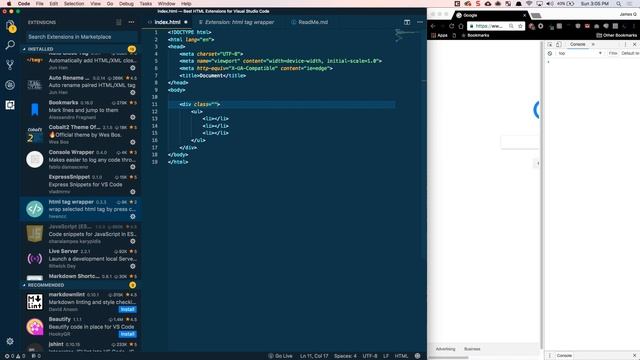Open the ExpressSnippet manage gear
This screenshot has height=360, width=640.
(x=133, y=192)
